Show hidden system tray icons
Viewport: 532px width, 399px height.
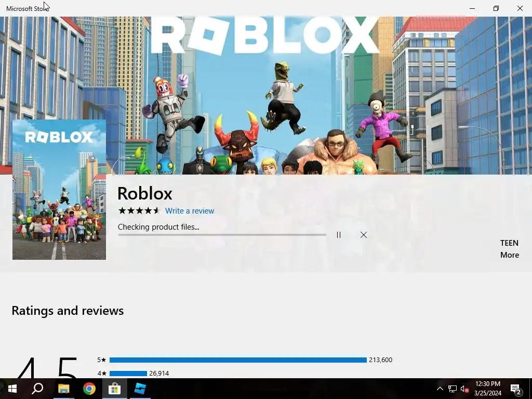point(440,389)
